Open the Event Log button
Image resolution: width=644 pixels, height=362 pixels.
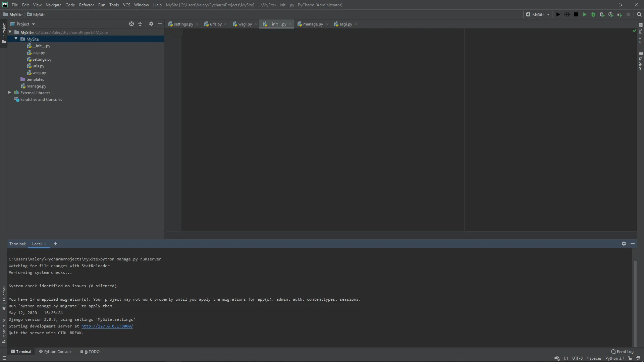point(622,352)
